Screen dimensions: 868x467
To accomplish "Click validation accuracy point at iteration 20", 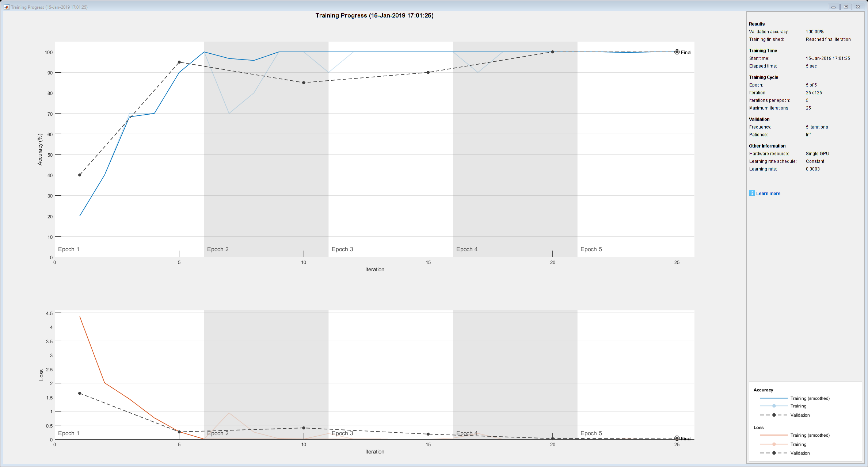I will 552,52.
